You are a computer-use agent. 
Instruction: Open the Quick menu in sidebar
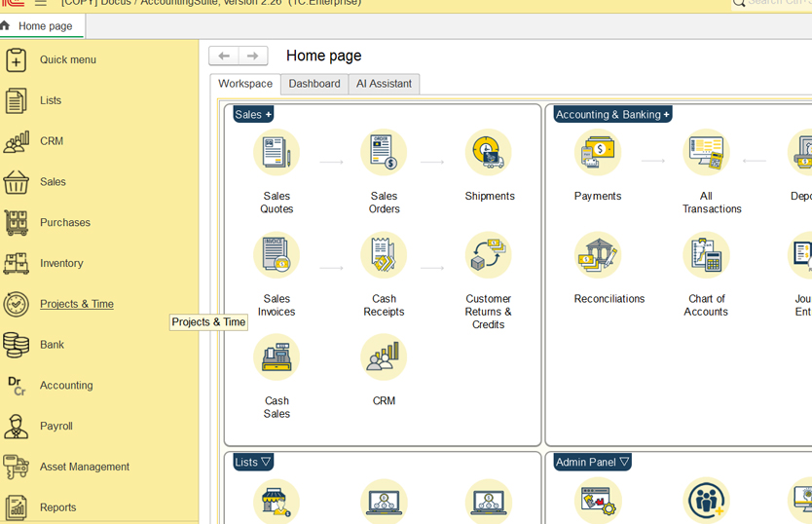(x=68, y=59)
